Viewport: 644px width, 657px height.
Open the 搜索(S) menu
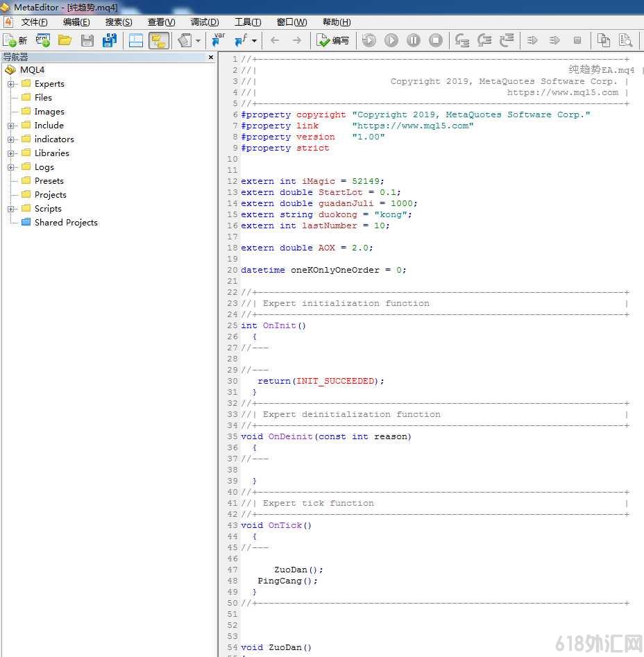click(119, 22)
